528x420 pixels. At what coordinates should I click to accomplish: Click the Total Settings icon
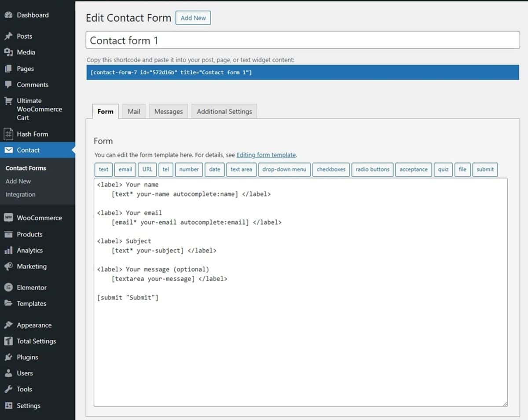8,341
